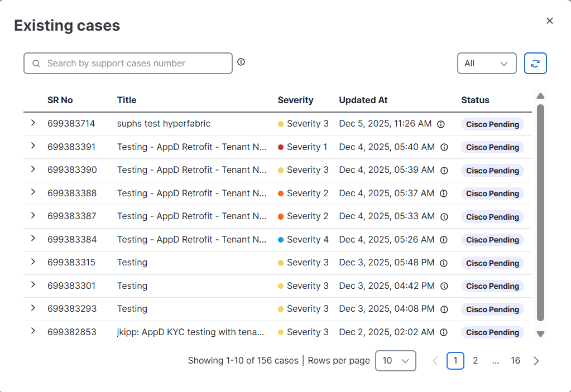Click info icon next to Dec 4, 05:40 AM
Viewport: 571px width, 392px height.
(444, 147)
